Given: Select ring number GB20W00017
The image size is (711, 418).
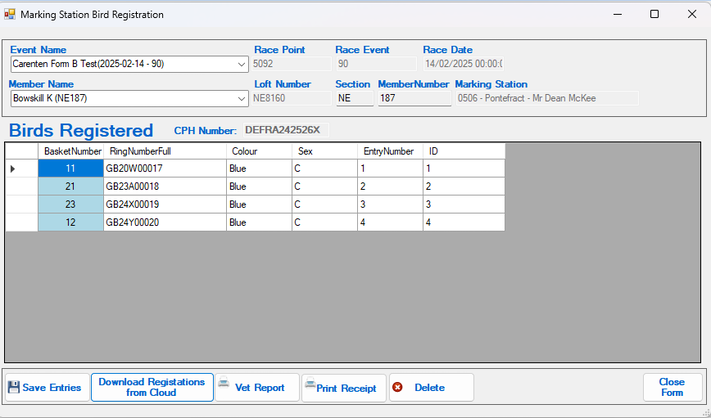Looking at the screenshot, I should point(165,169).
